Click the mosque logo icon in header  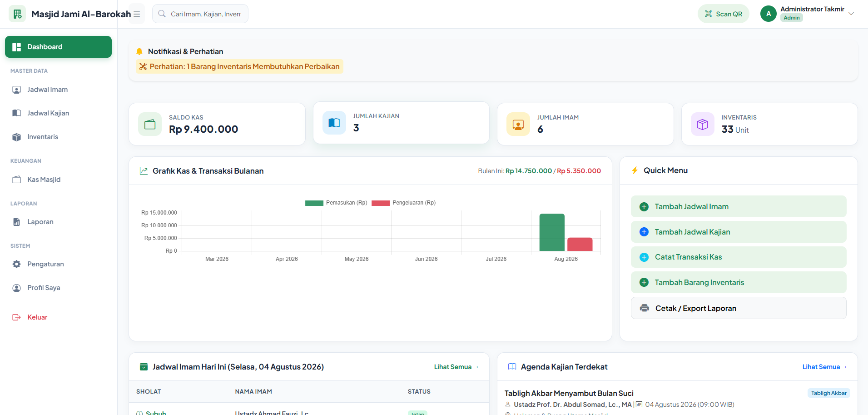click(17, 14)
